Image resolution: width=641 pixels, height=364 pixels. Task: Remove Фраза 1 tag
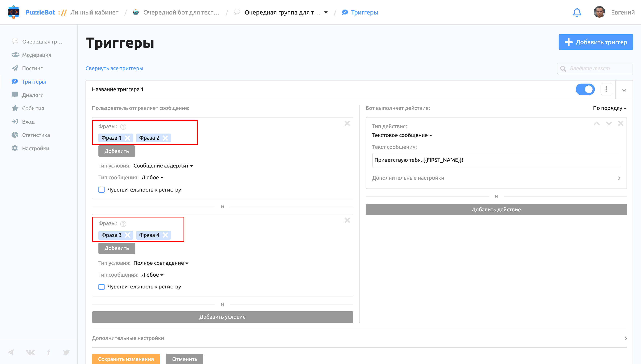point(127,138)
